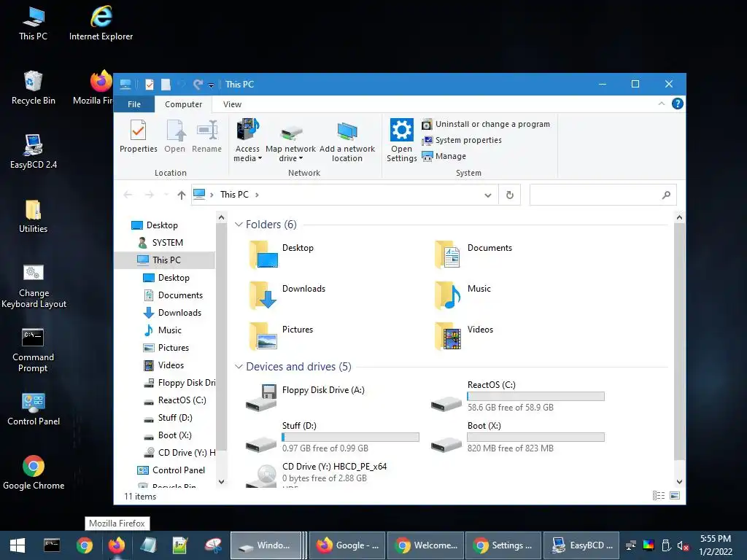Click the taskbar clock showing 5:55 PM
The height and width of the screenshot is (560, 747).
coord(715,545)
